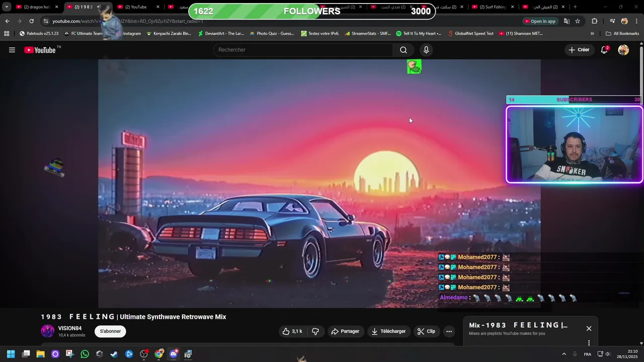Viewport: 644px width, 362px height.
Task: Open Chrome media control icon
Action: 612,21
